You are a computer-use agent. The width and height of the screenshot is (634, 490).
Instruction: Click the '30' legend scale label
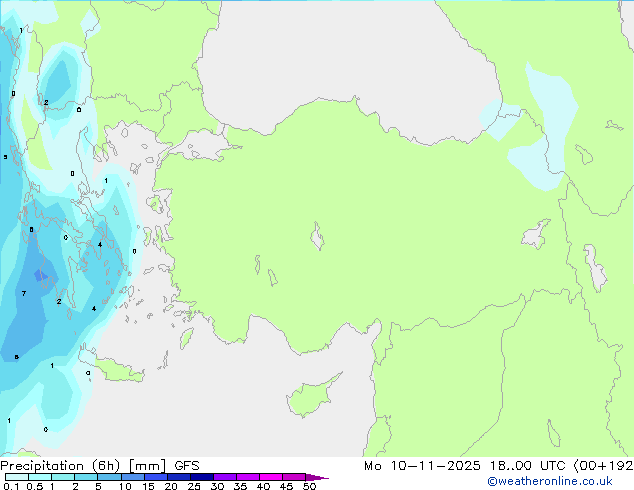pos(217,486)
